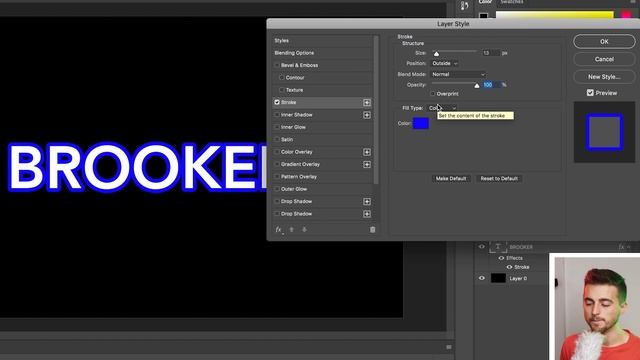Open the blue stroke Color swatch
640x360 pixels.
(x=420, y=123)
